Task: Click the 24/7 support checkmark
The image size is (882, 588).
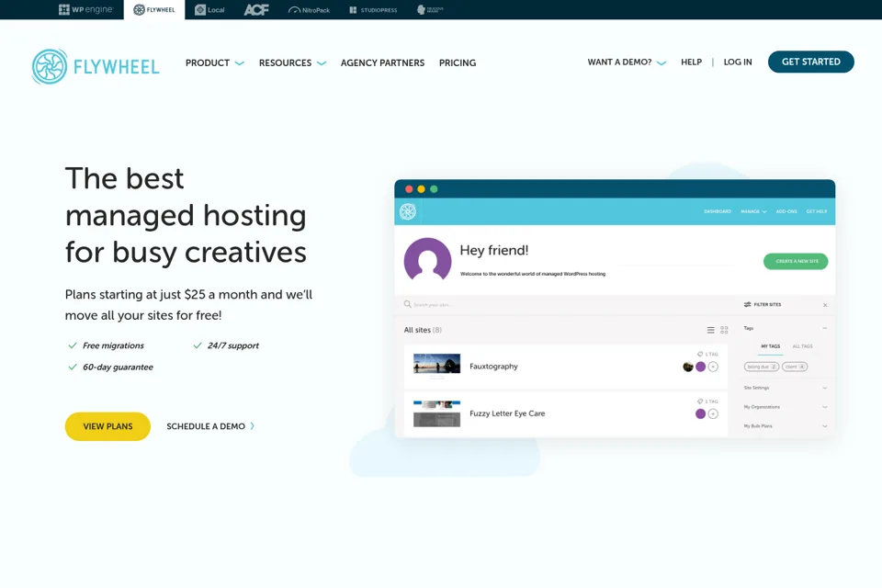Action: (198, 345)
